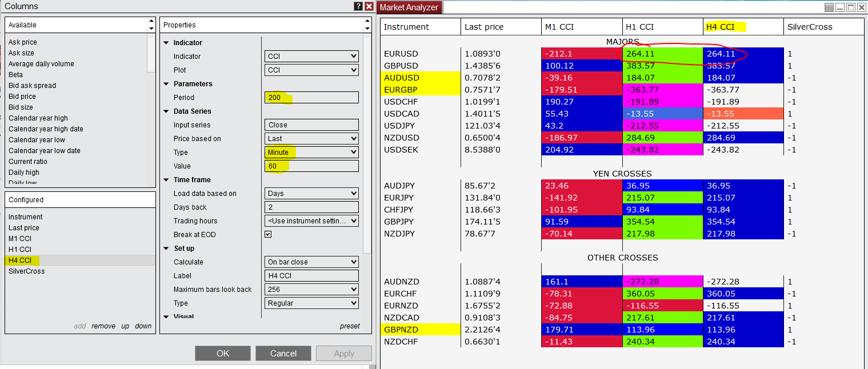The width and height of the screenshot is (868, 369).
Task: Click the Instrument column header
Action: point(420,27)
